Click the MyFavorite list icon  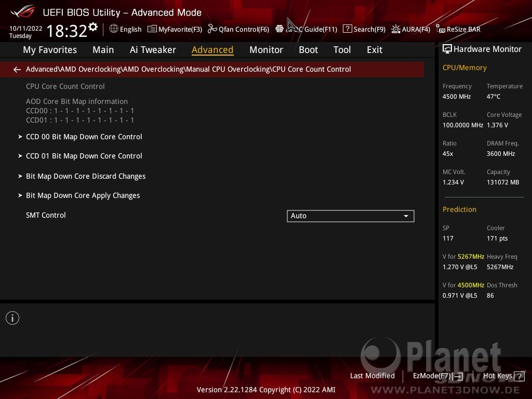click(152, 29)
